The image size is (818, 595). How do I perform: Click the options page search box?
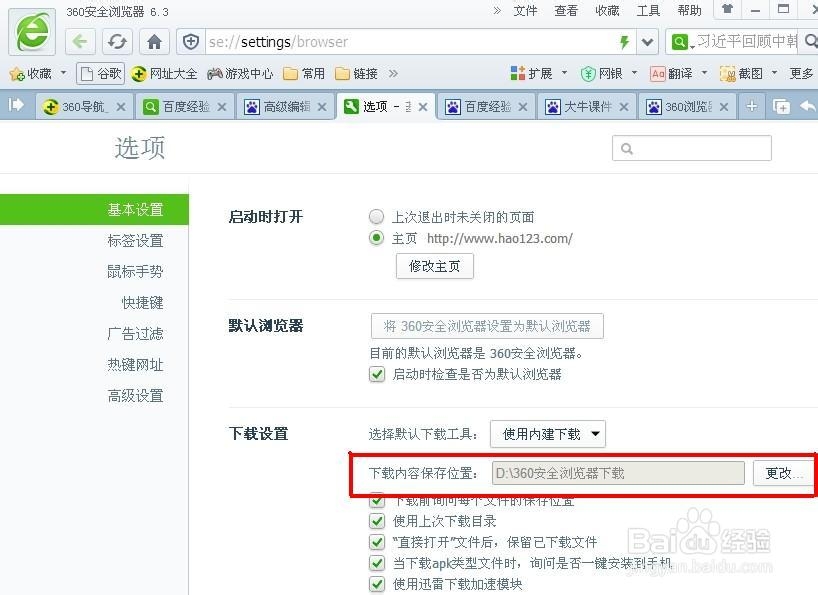point(692,148)
